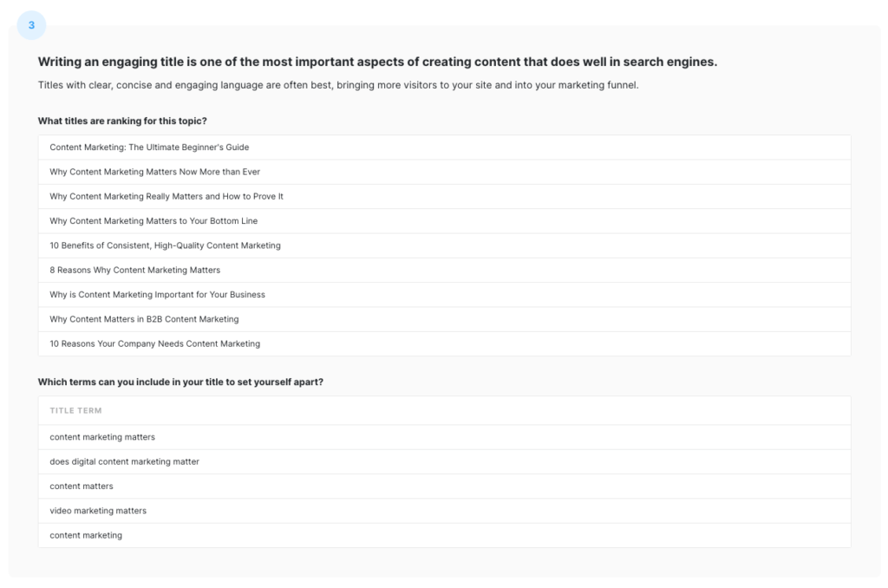Click '8 Reasons Why Content Marketing Matters' title
This screenshot has height=588, width=888.
(x=134, y=270)
